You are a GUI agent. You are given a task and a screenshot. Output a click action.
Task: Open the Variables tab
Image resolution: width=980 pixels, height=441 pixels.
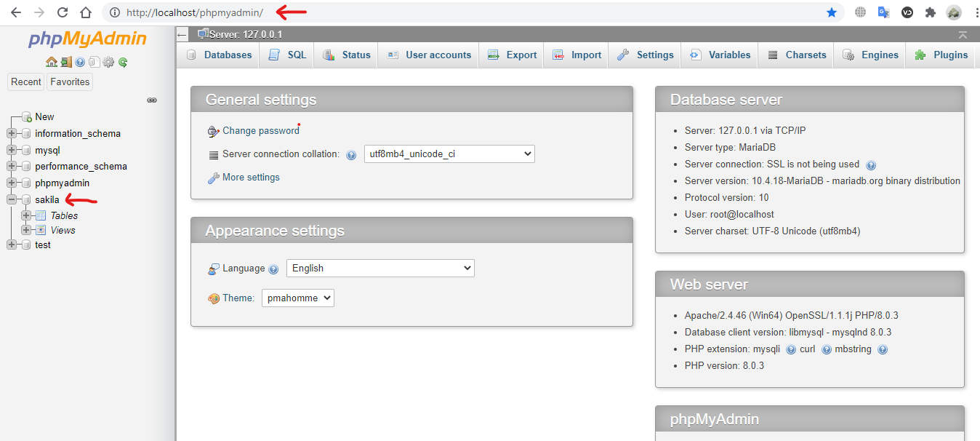720,55
